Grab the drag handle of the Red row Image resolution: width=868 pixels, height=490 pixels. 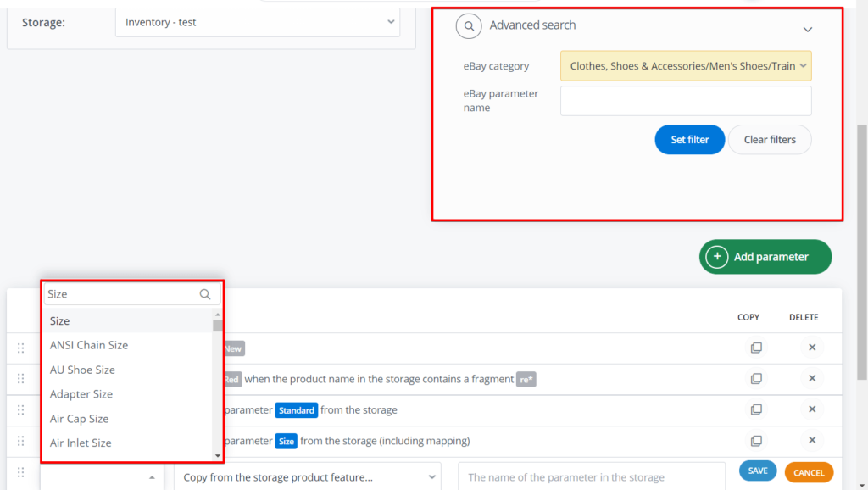click(x=21, y=379)
